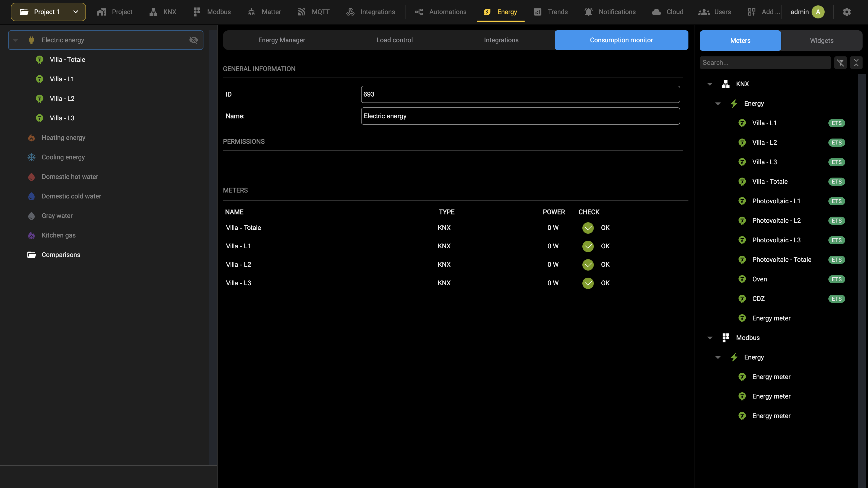The image size is (868, 488).
Task: Select Cooling energy snowflake icon
Action: tap(31, 157)
